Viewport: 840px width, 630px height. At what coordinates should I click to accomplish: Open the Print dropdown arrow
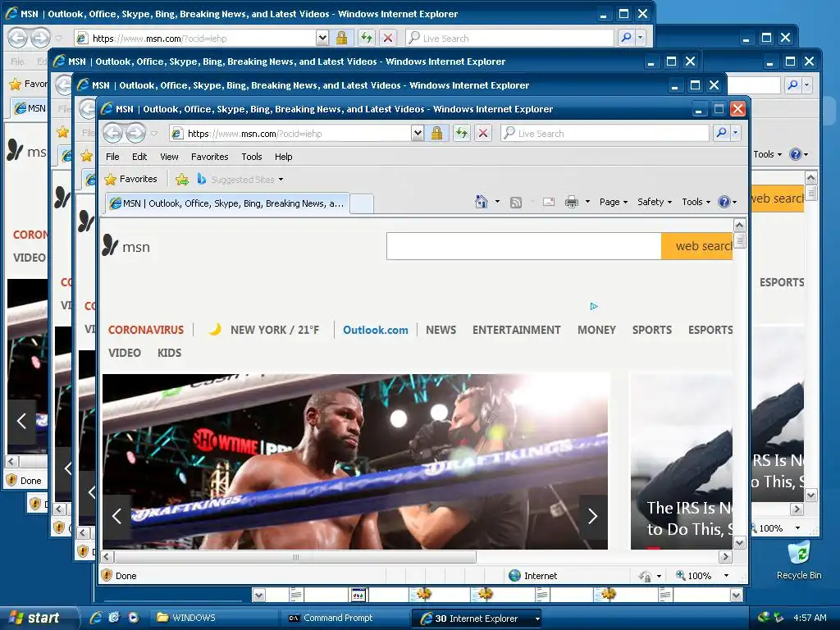pos(587,202)
